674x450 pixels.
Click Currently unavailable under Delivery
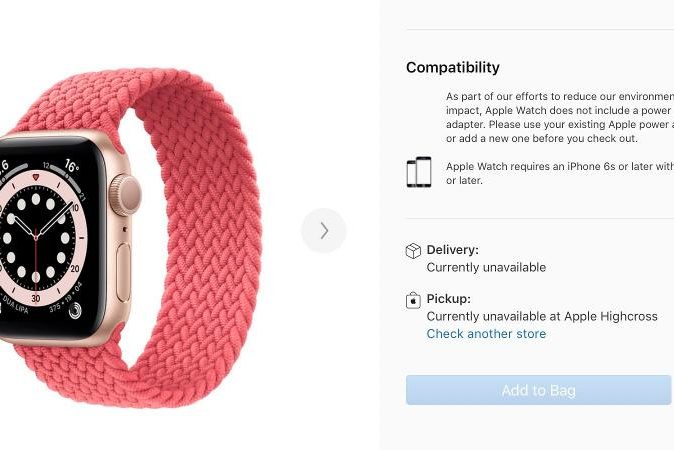[x=486, y=267]
